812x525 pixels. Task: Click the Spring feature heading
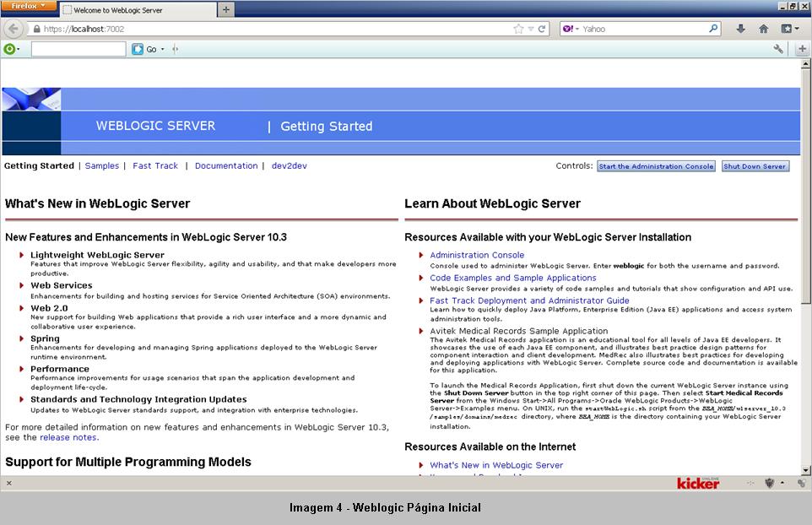pos(45,338)
